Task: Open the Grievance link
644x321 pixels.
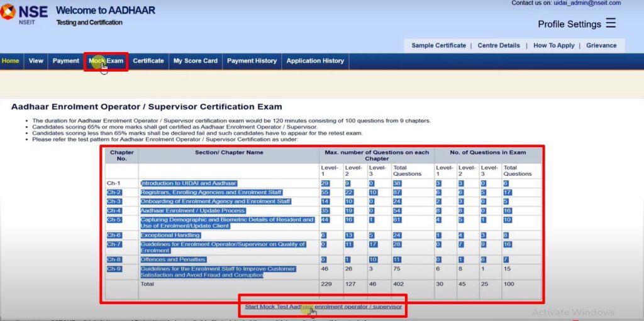Action: click(x=601, y=46)
